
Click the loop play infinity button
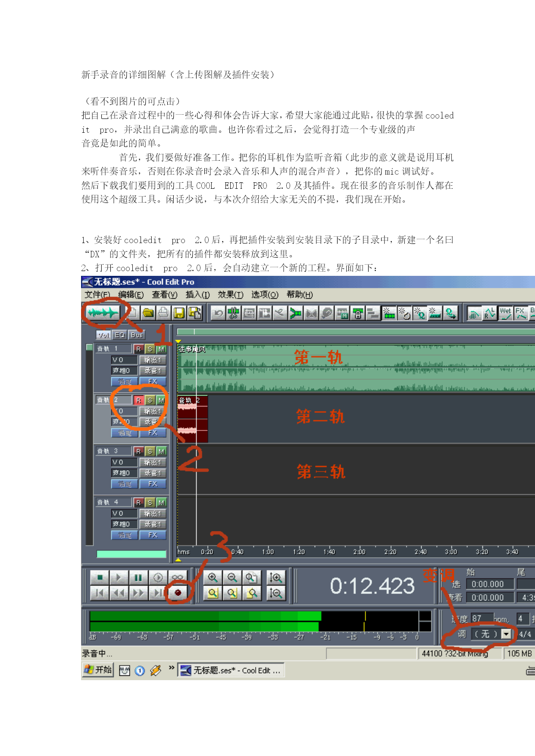[x=178, y=578]
